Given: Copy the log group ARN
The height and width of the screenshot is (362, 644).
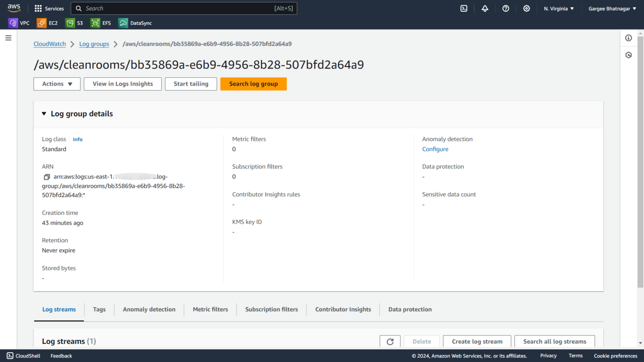Looking at the screenshot, I should pos(46,177).
